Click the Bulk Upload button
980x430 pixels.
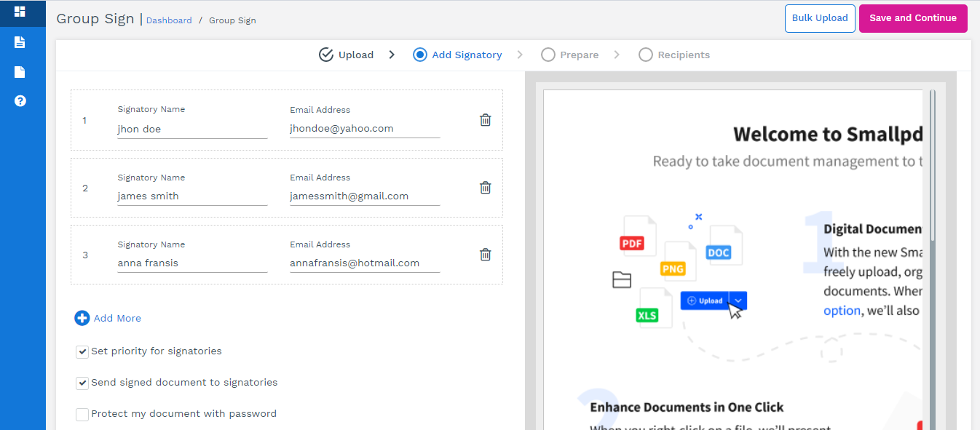[820, 18]
